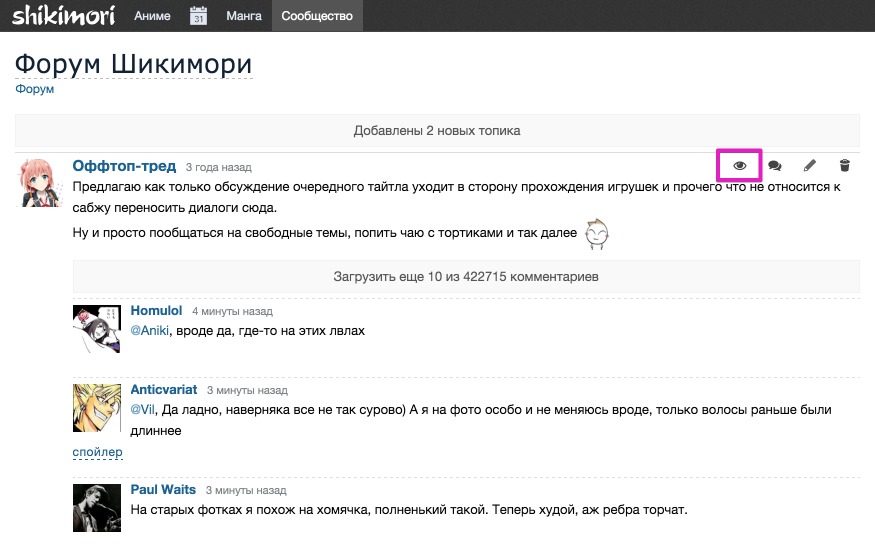The width and height of the screenshot is (875, 547).
Task: Click the Форум Шикимори page heading
Action: click(x=133, y=63)
